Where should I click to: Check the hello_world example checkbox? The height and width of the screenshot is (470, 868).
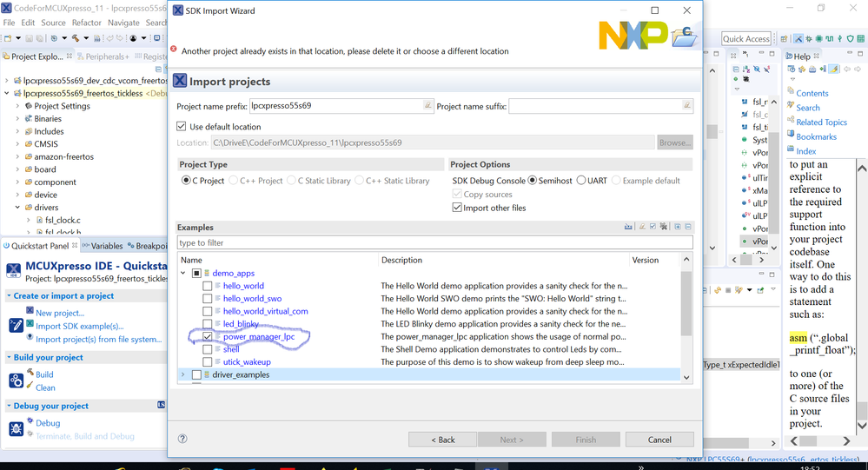[207, 286]
